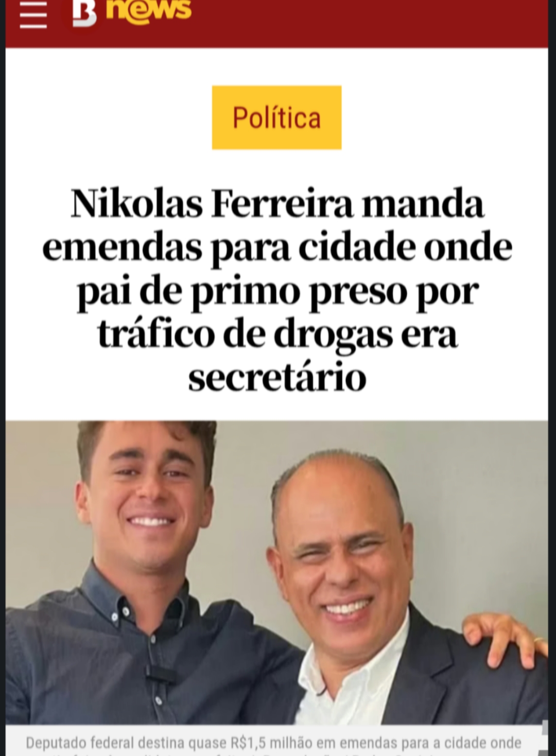Select the headline word 'secretário'
The width and height of the screenshot is (556, 756).
pyautogui.click(x=277, y=378)
